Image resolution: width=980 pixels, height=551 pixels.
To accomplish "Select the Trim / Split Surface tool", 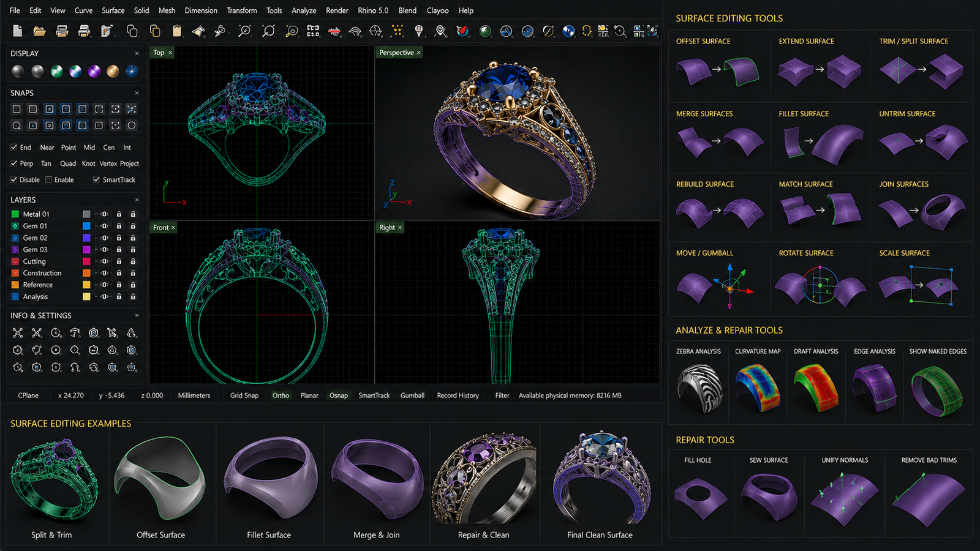I will coord(922,66).
